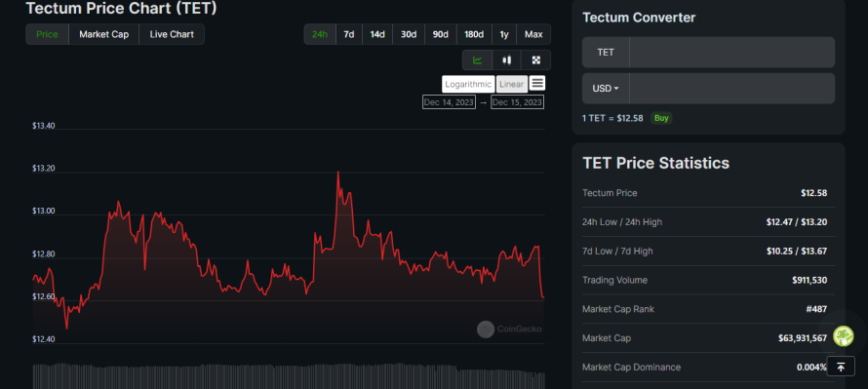Click the Market Cap Dominance label
868x389 pixels.
tap(632, 367)
